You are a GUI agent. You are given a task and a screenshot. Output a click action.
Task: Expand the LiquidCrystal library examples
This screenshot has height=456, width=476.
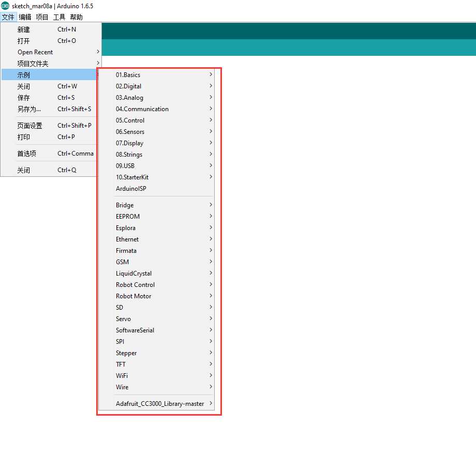[157, 273]
